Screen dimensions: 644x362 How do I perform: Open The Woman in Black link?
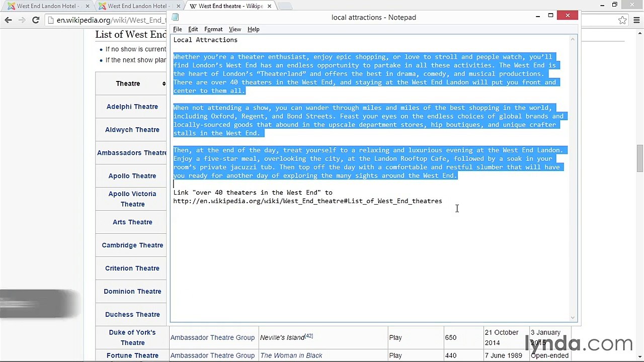coord(291,355)
